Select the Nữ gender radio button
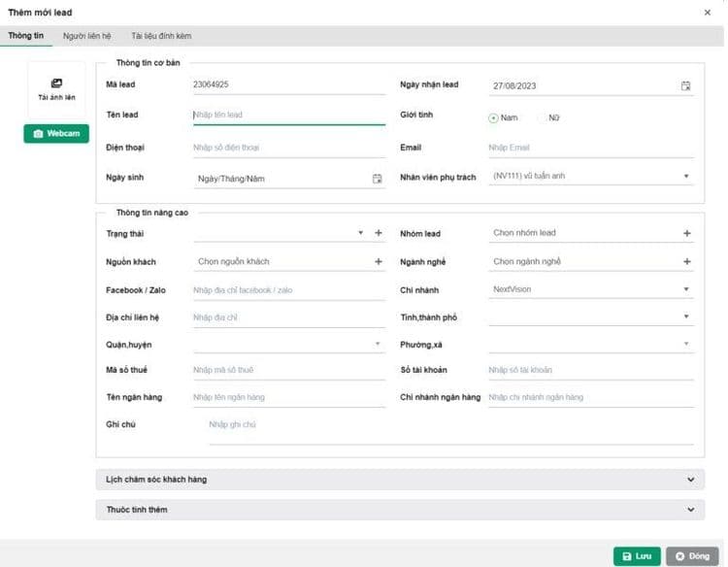 (x=543, y=117)
